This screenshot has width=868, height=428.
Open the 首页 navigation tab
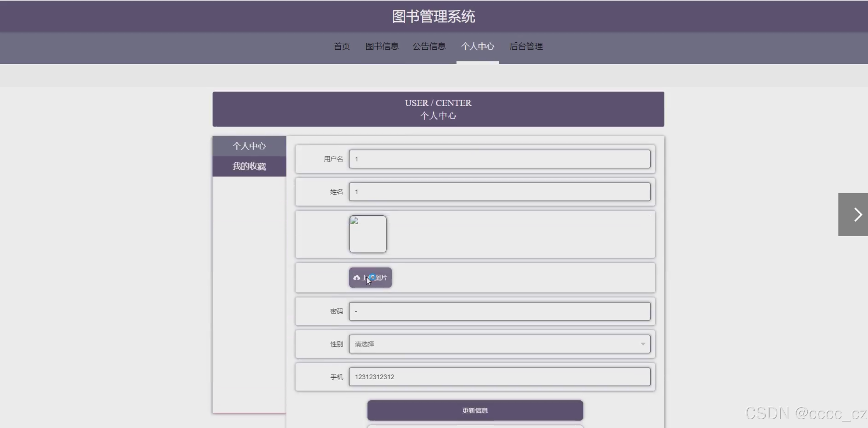(x=342, y=47)
